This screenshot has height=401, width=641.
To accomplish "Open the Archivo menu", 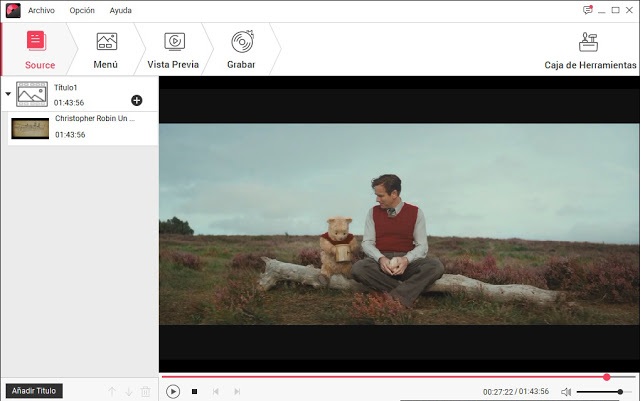I will 41,11.
